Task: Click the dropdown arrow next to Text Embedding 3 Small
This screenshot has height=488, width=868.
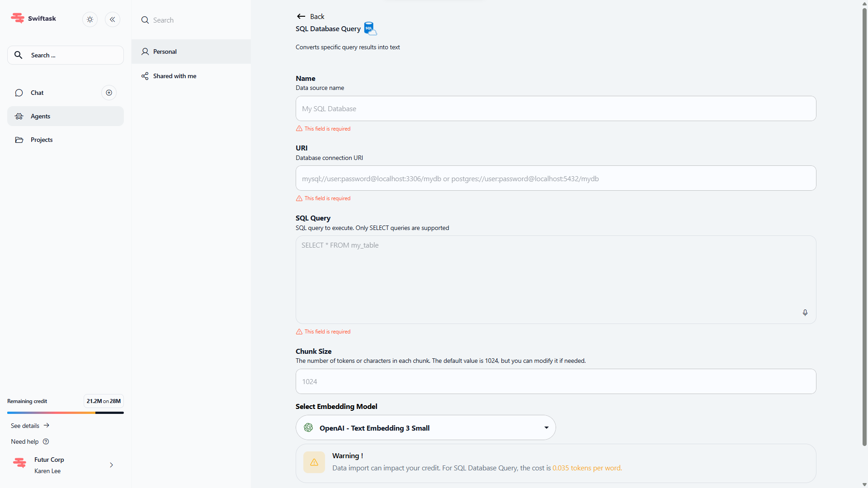Action: 546,427
